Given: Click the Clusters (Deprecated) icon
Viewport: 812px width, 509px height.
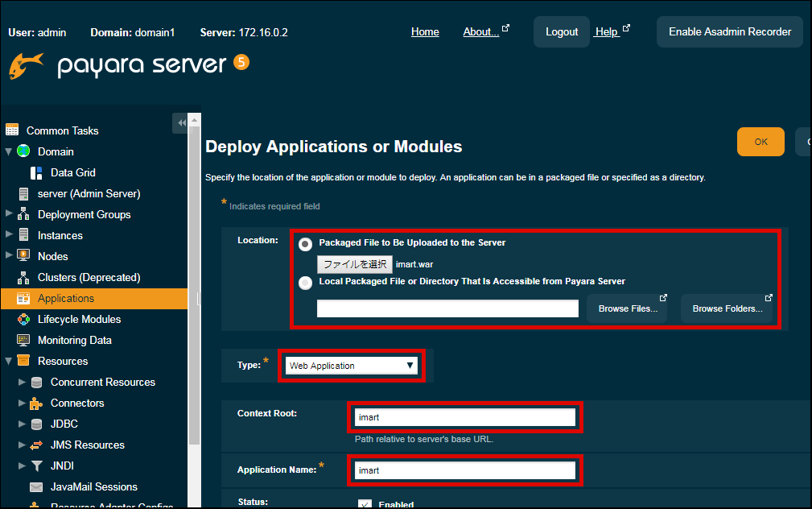Looking at the screenshot, I should pos(23,277).
